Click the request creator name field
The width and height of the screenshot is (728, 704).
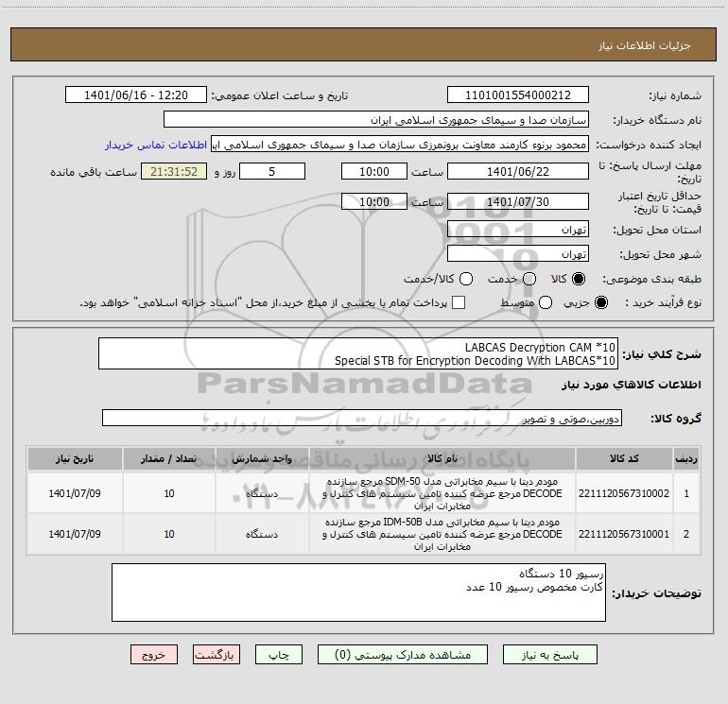tap(400, 145)
